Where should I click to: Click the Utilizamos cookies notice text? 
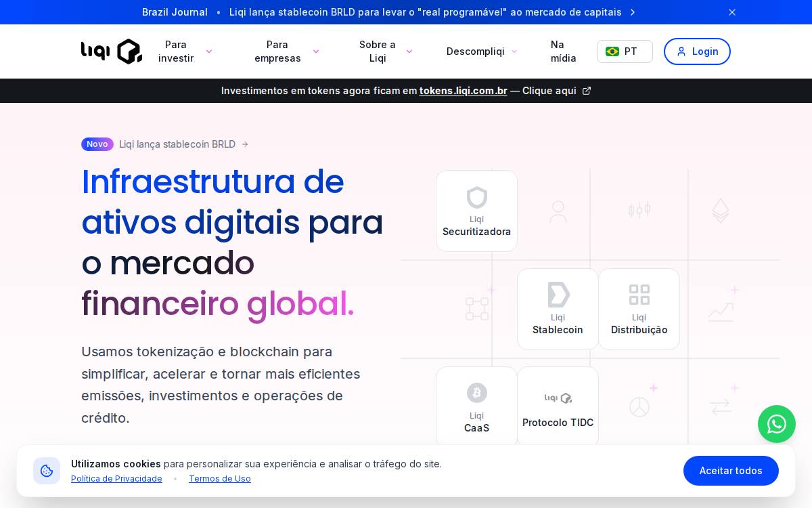(256, 464)
